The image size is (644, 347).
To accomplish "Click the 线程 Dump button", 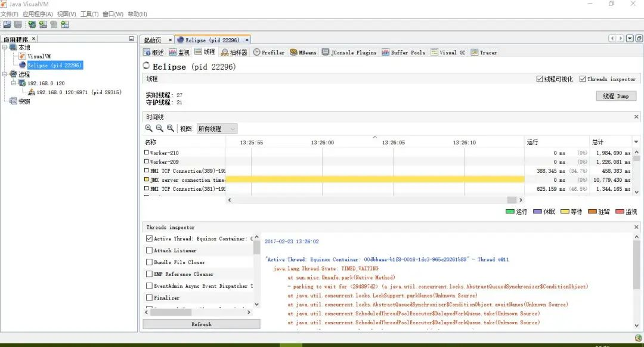I will click(x=615, y=96).
